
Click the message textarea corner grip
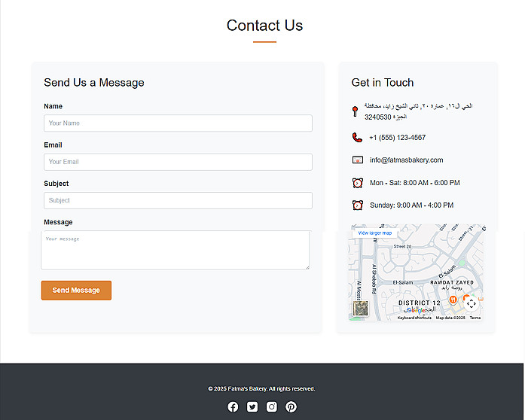[x=307, y=267]
